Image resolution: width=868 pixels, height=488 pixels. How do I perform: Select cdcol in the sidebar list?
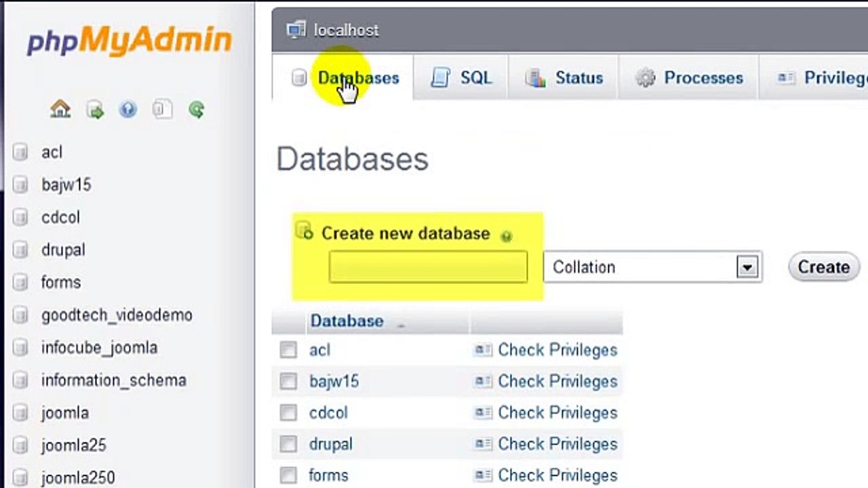click(x=60, y=217)
